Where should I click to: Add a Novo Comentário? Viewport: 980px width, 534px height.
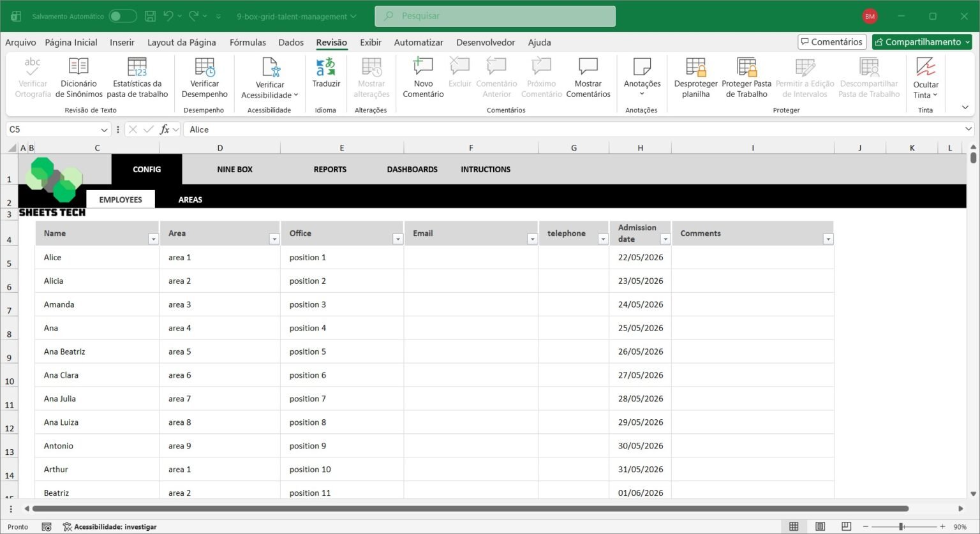click(423, 77)
